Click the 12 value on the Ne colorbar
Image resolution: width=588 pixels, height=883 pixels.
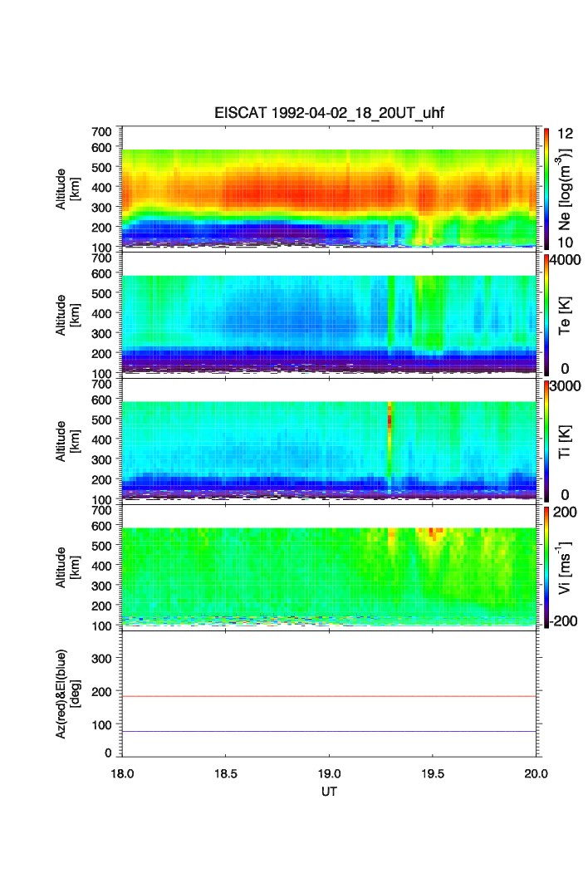[x=565, y=134]
